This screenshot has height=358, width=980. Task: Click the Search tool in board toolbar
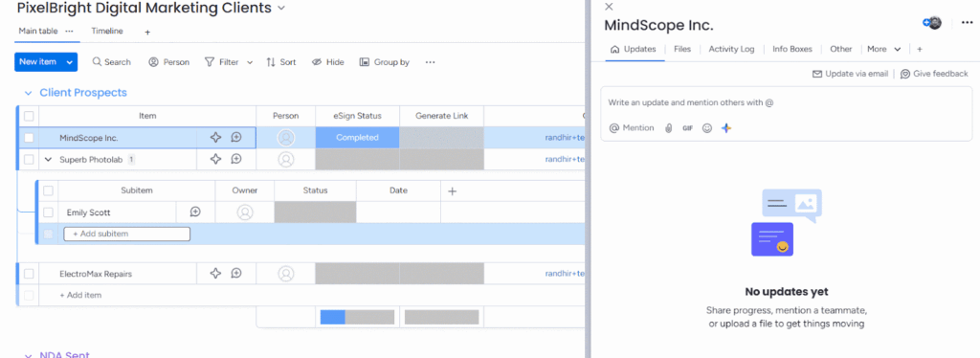pyautogui.click(x=112, y=62)
